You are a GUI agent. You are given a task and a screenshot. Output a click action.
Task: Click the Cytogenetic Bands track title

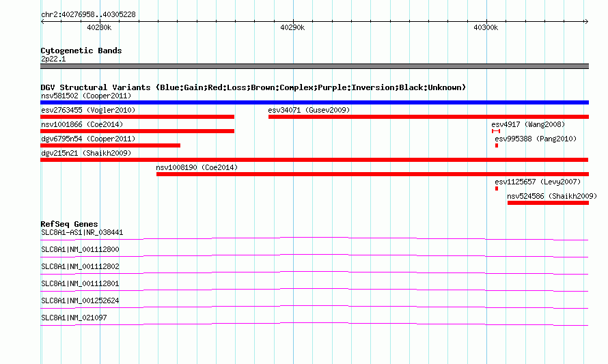click(x=81, y=51)
